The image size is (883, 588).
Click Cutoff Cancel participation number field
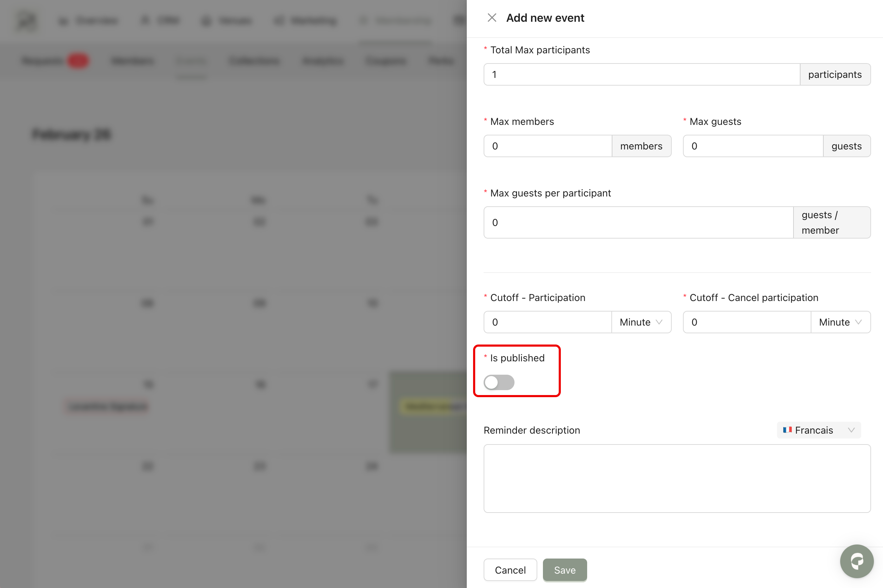click(x=746, y=322)
